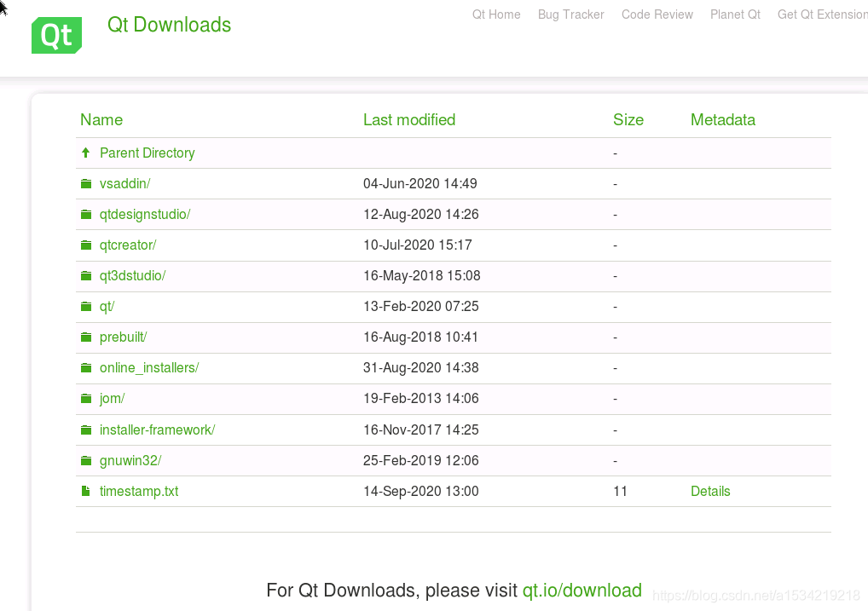Click the date 25-Feb-2019 12:06
868x611 pixels.
point(420,460)
